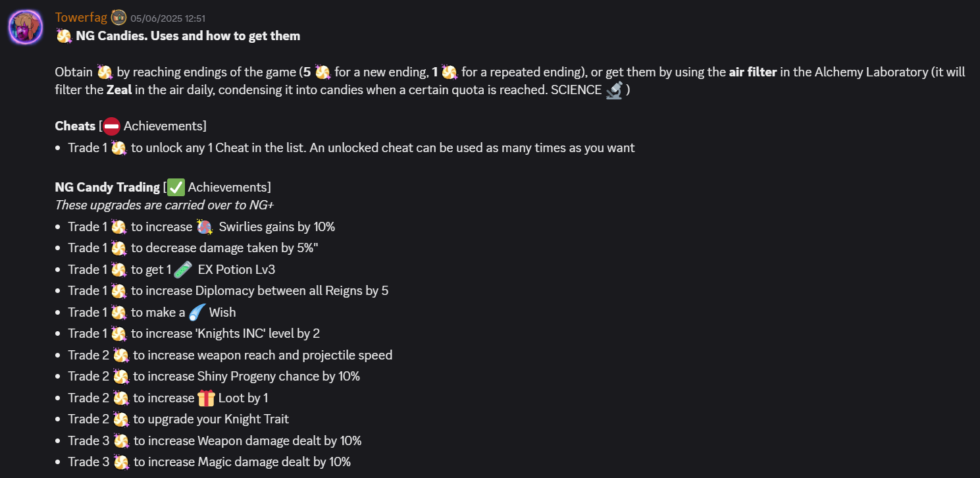Click the red no-entry emoji beside Cheats
980x478 pixels.
[x=112, y=126]
